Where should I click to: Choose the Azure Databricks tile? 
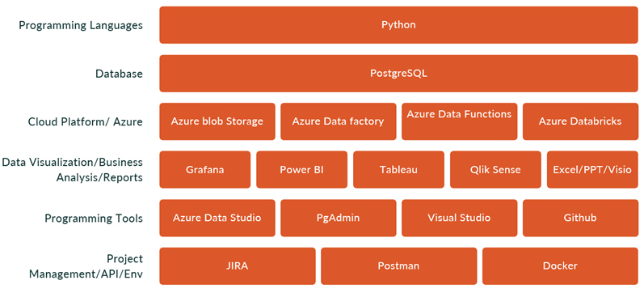click(580, 121)
